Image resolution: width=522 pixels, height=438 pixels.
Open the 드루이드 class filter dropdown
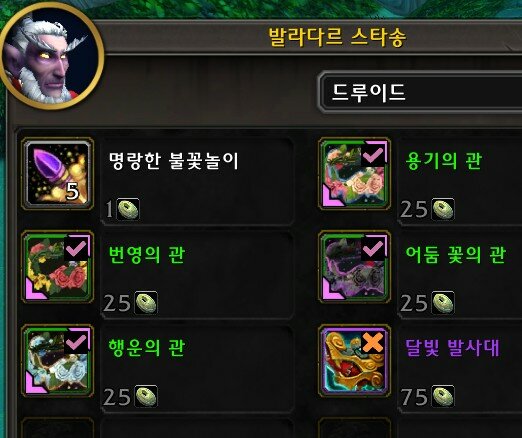tap(421, 93)
